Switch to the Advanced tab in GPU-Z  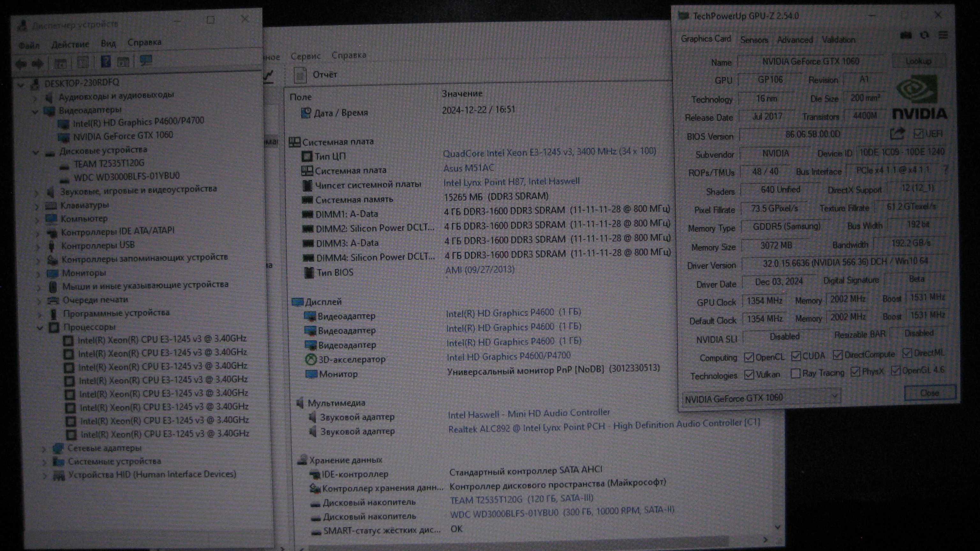795,40
